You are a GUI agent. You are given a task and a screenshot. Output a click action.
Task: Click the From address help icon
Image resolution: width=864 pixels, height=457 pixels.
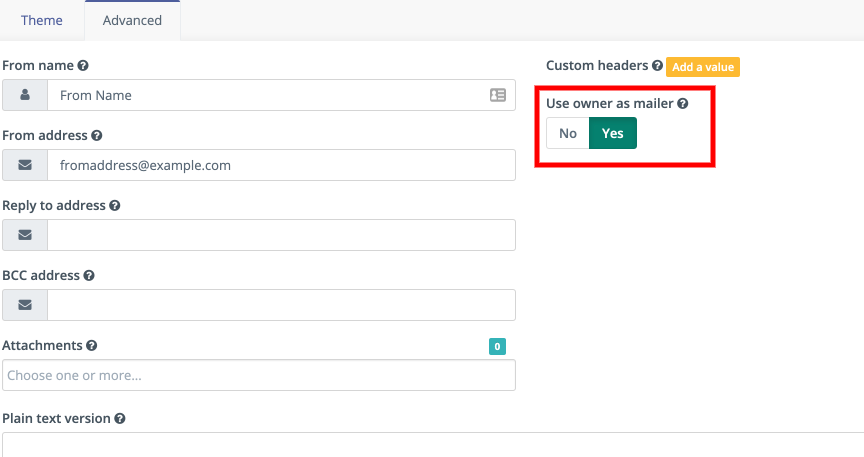click(97, 136)
